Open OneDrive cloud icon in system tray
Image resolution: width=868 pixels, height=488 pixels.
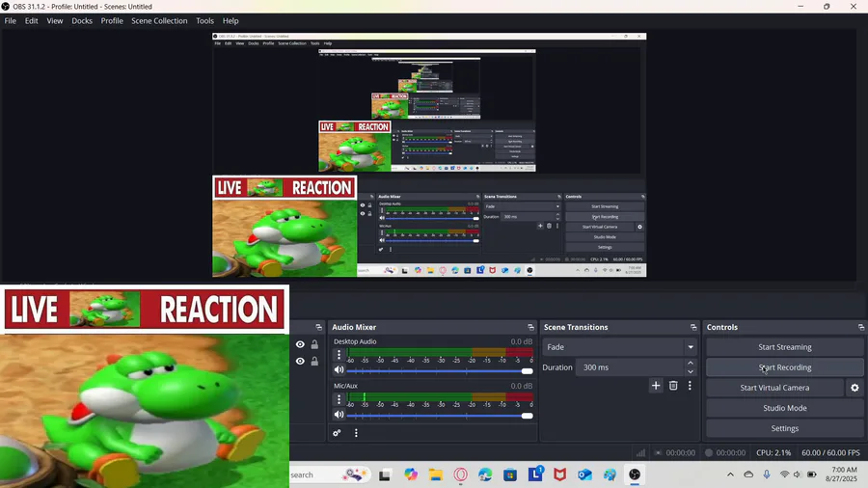748,474
